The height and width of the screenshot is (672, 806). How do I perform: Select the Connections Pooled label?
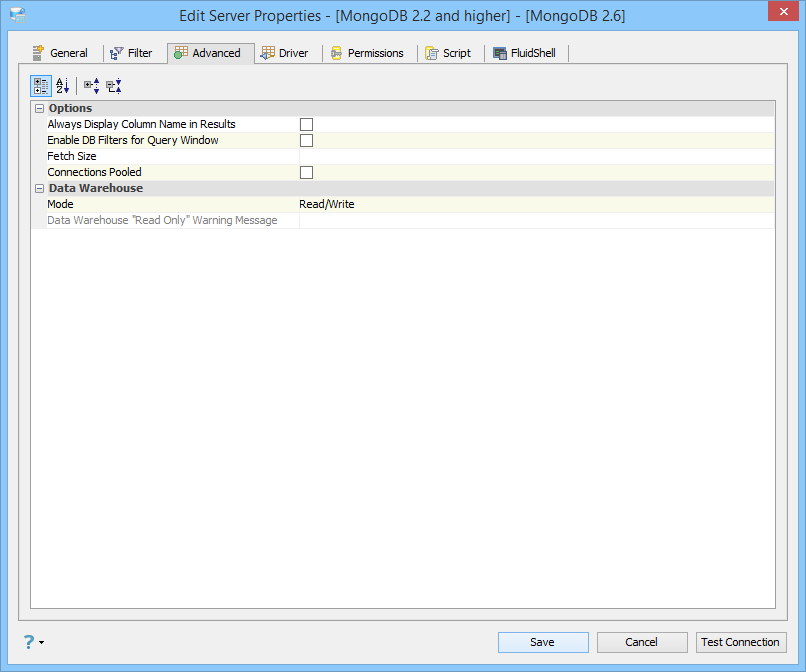click(x=95, y=172)
